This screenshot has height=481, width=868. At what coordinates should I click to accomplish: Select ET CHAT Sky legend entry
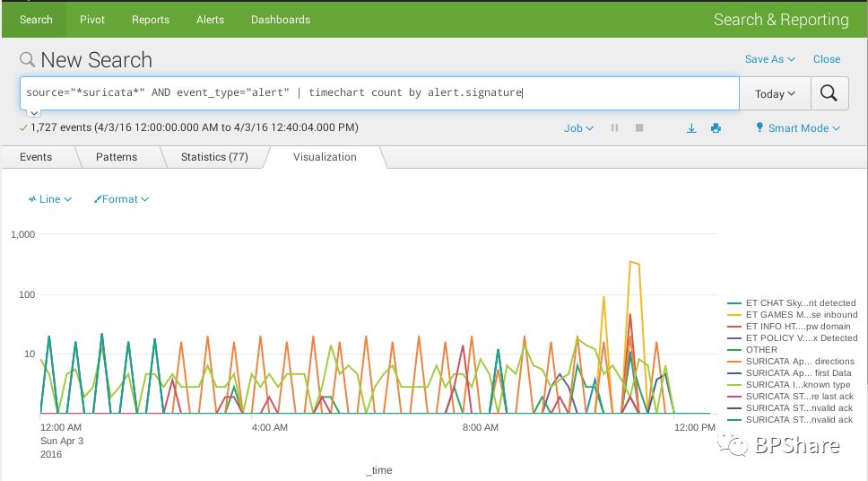[x=792, y=302]
